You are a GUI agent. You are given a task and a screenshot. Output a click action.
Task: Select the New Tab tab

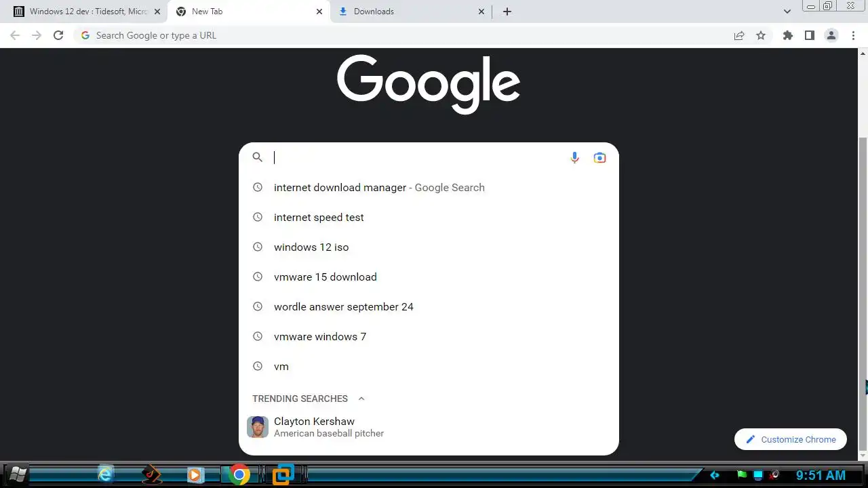pyautogui.click(x=250, y=12)
